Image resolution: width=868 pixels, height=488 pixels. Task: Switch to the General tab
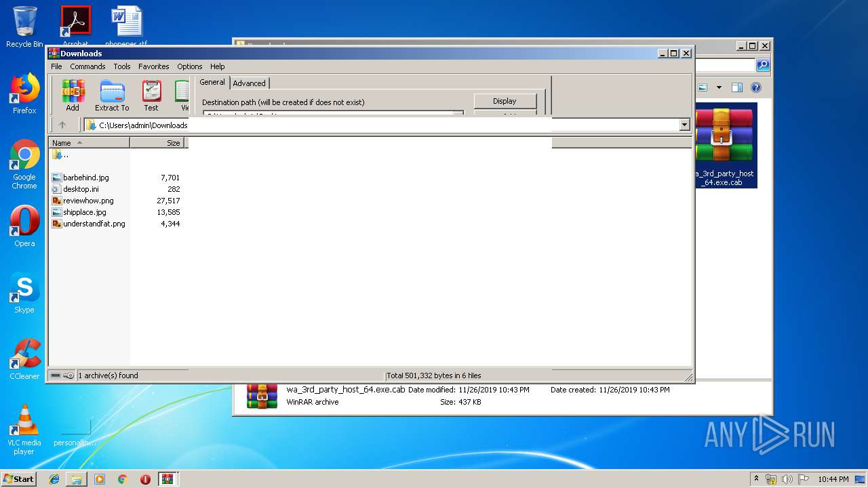tap(212, 82)
